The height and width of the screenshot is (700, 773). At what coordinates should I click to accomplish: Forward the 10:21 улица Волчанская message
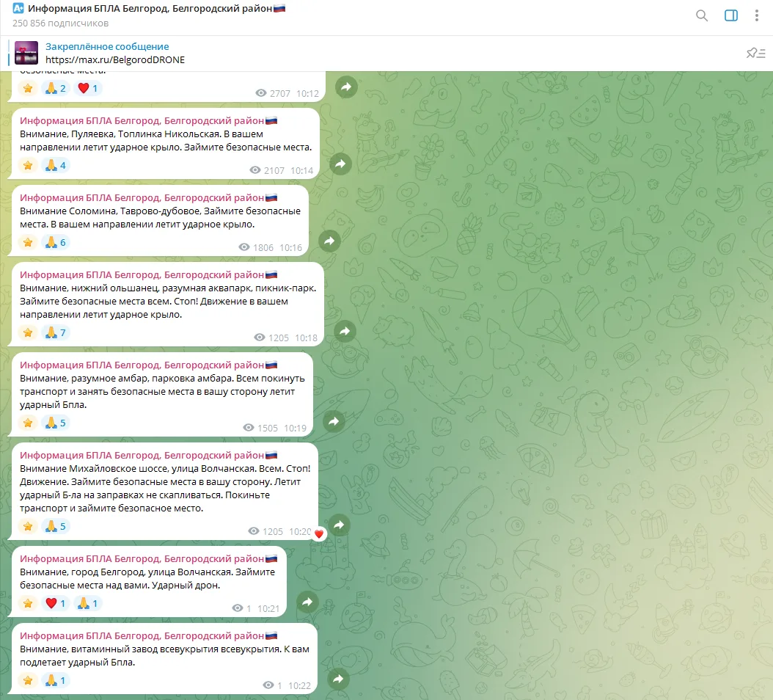point(307,602)
